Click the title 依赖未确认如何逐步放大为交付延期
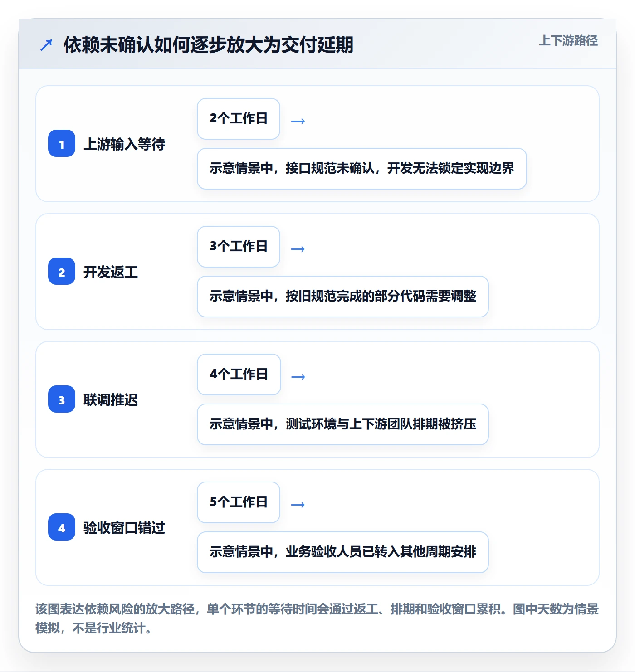The image size is (635, 672). (208, 45)
